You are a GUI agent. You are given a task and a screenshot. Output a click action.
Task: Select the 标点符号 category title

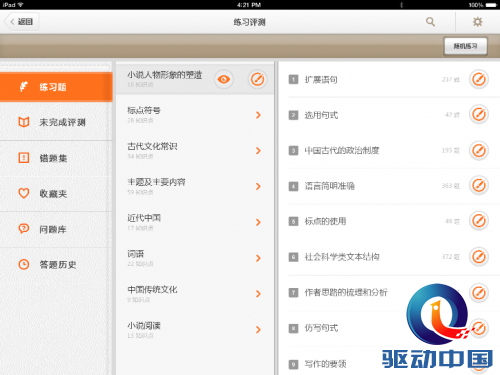(144, 110)
